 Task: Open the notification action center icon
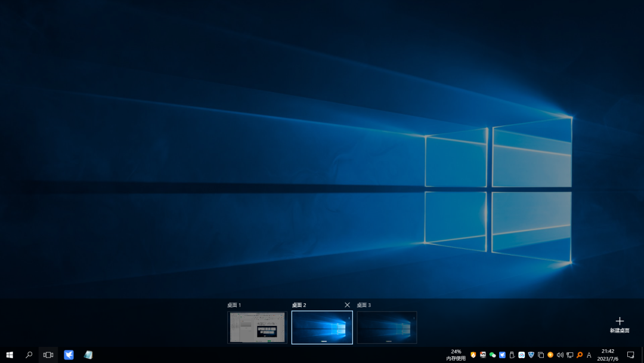pos(631,355)
